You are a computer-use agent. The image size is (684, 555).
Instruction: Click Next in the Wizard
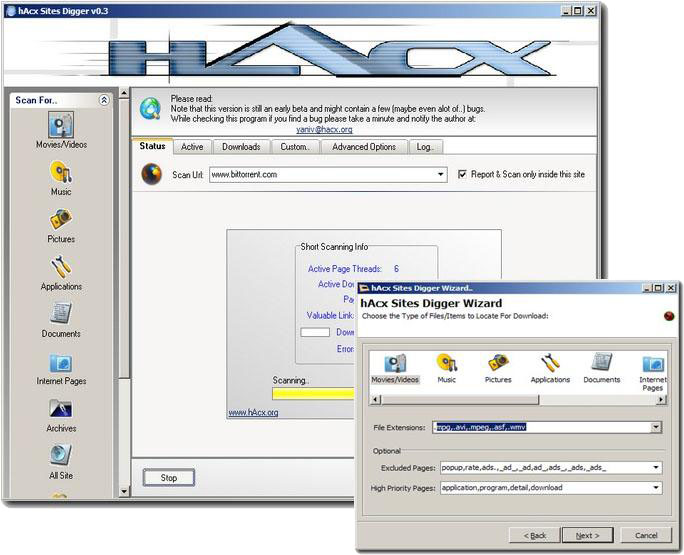[588, 535]
